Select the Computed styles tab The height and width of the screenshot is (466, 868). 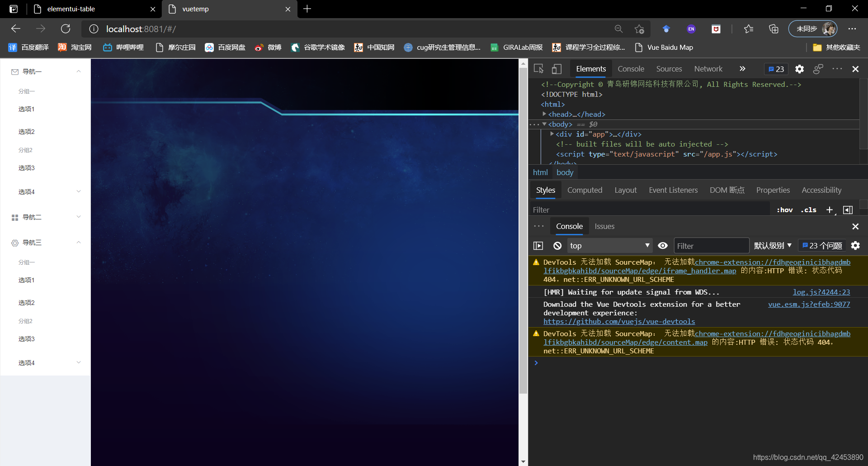pyautogui.click(x=585, y=190)
